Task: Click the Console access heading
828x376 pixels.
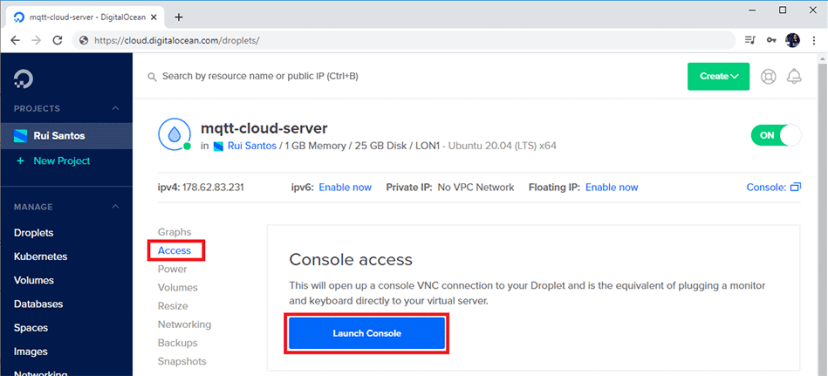Action: click(x=351, y=259)
